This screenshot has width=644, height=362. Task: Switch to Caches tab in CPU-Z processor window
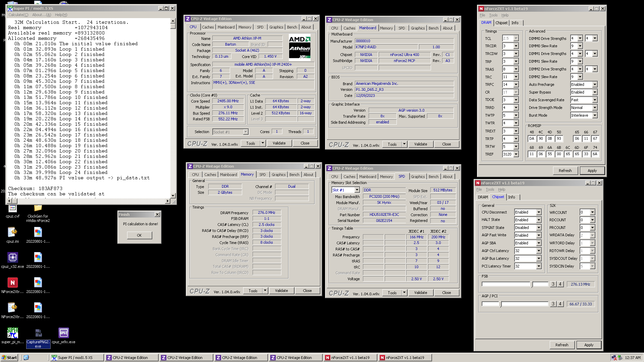(208, 27)
